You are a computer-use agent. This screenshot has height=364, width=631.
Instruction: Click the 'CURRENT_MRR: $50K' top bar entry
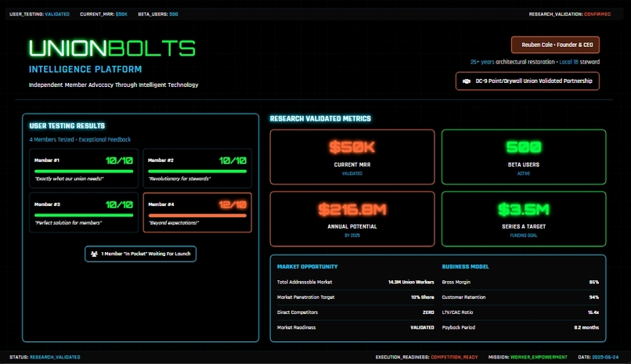pyautogui.click(x=103, y=14)
